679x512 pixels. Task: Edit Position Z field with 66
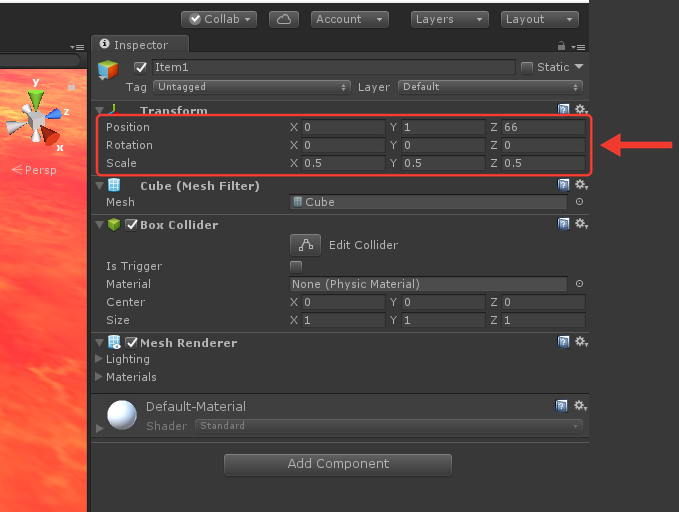tap(543, 127)
